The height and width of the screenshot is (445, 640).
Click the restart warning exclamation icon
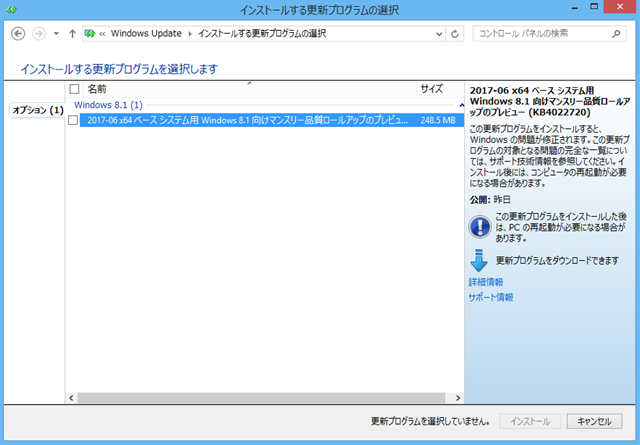(479, 226)
